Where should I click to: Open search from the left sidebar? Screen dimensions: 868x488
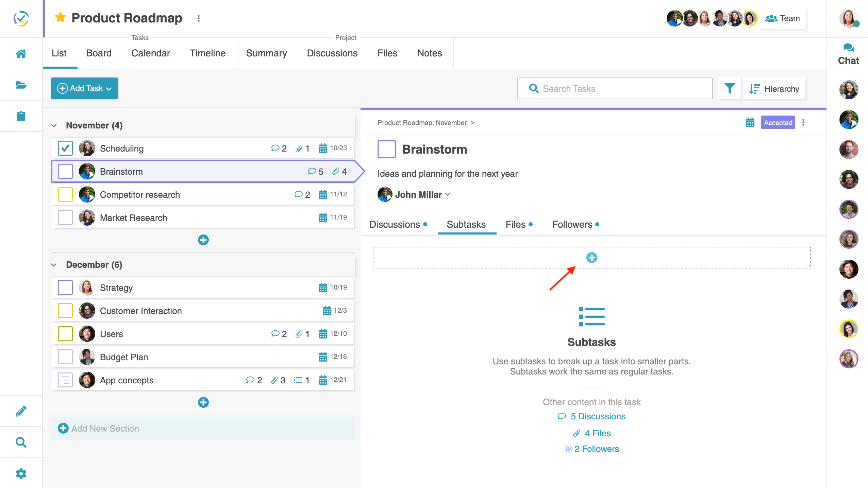click(x=21, y=442)
